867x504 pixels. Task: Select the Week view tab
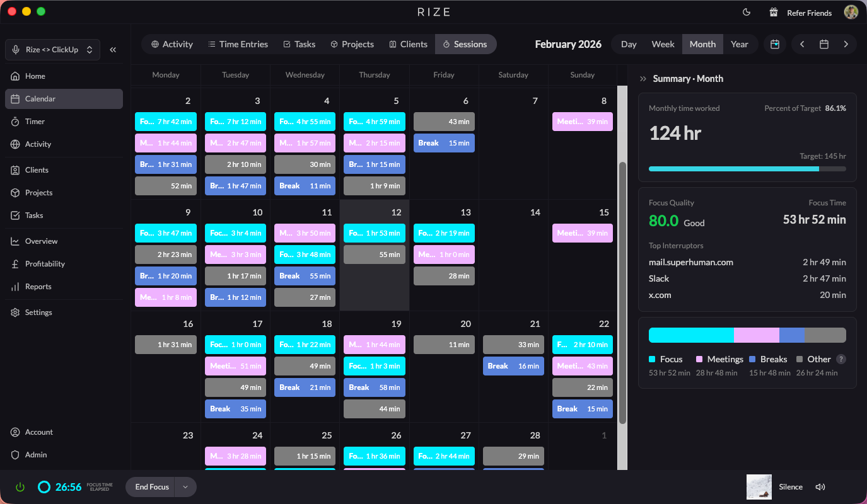(x=663, y=44)
